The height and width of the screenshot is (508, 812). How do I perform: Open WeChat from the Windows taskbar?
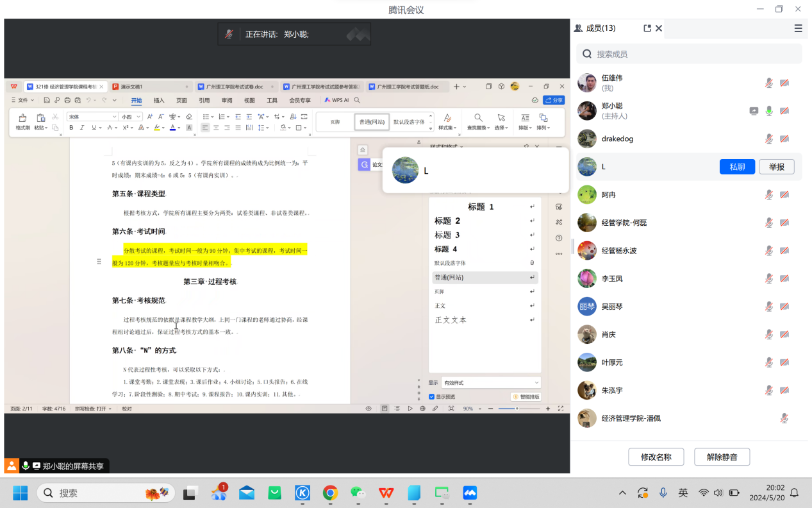point(358,493)
